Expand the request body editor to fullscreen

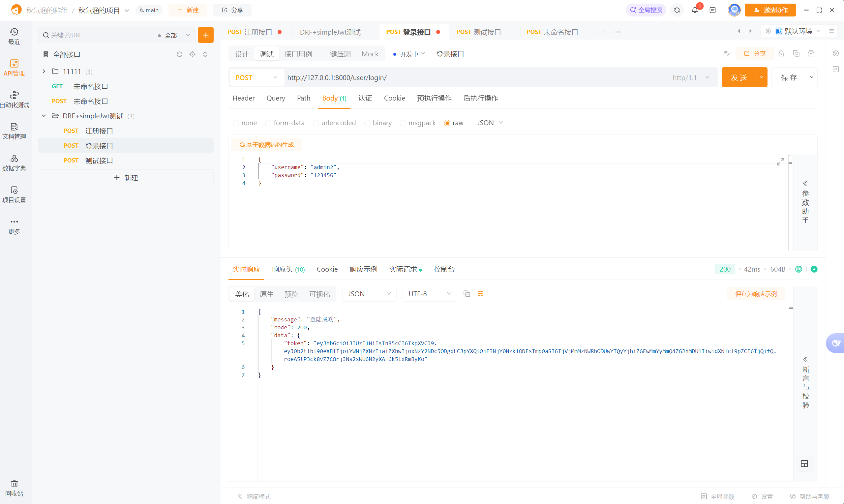tap(780, 162)
